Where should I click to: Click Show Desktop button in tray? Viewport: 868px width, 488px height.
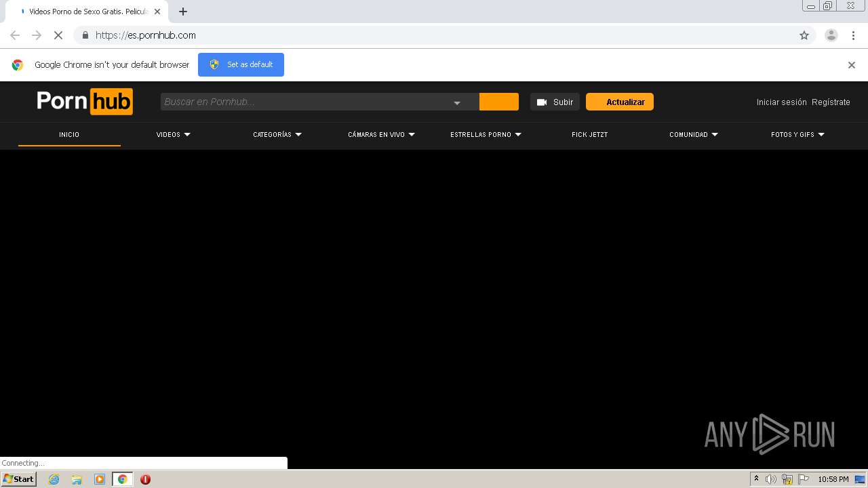coord(860,479)
